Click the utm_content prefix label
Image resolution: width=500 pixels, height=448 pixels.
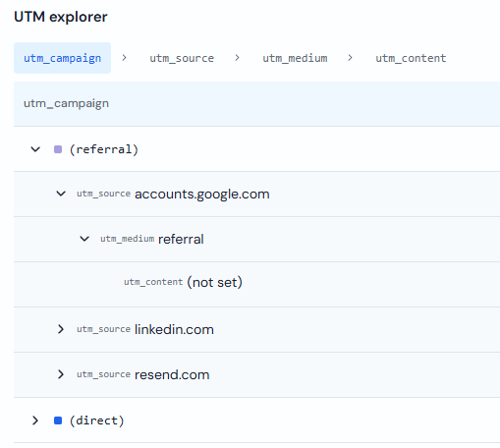[x=153, y=282]
